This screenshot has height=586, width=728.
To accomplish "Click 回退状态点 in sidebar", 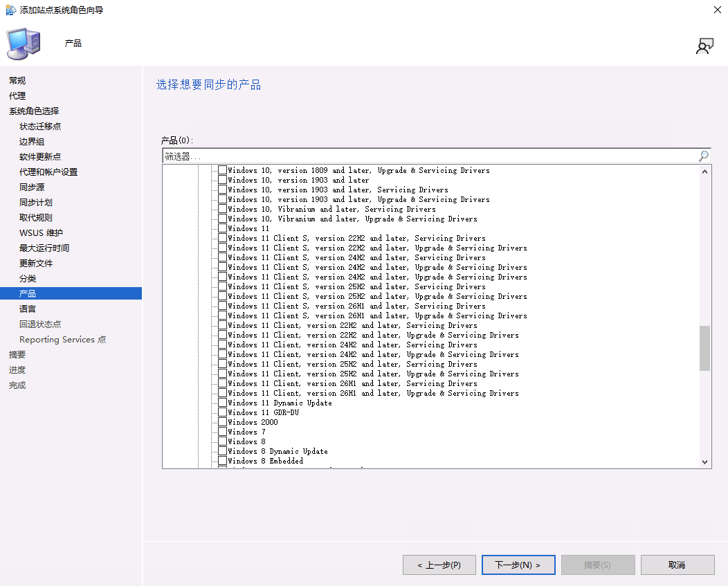I will click(40, 324).
